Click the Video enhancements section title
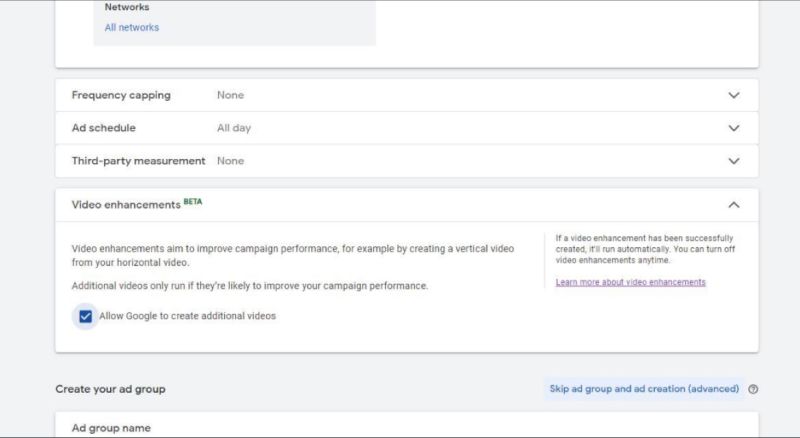800x438 pixels. pyautogui.click(x=125, y=205)
